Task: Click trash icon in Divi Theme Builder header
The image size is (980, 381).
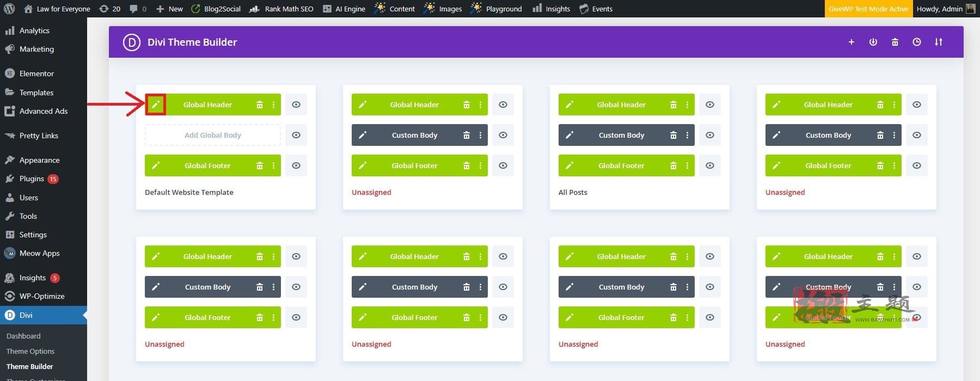Action: coord(895,42)
